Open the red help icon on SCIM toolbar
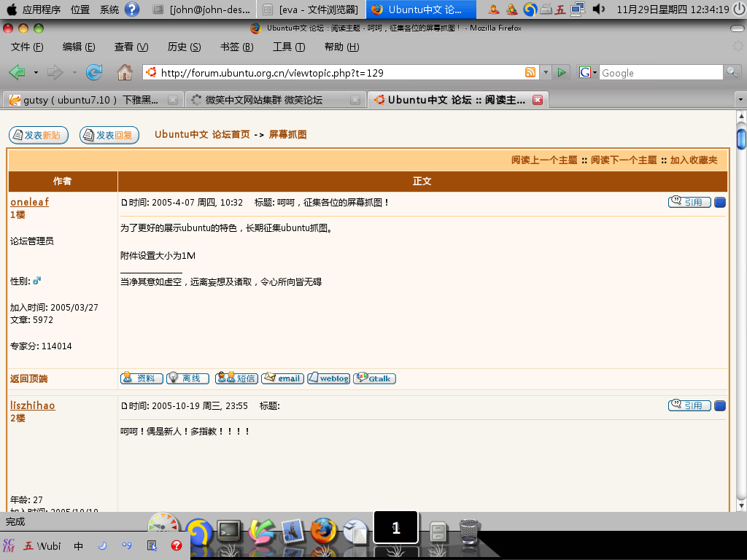 [177, 545]
